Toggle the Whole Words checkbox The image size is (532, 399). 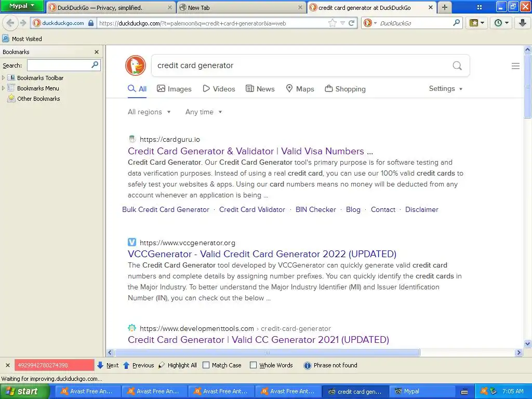(253, 365)
